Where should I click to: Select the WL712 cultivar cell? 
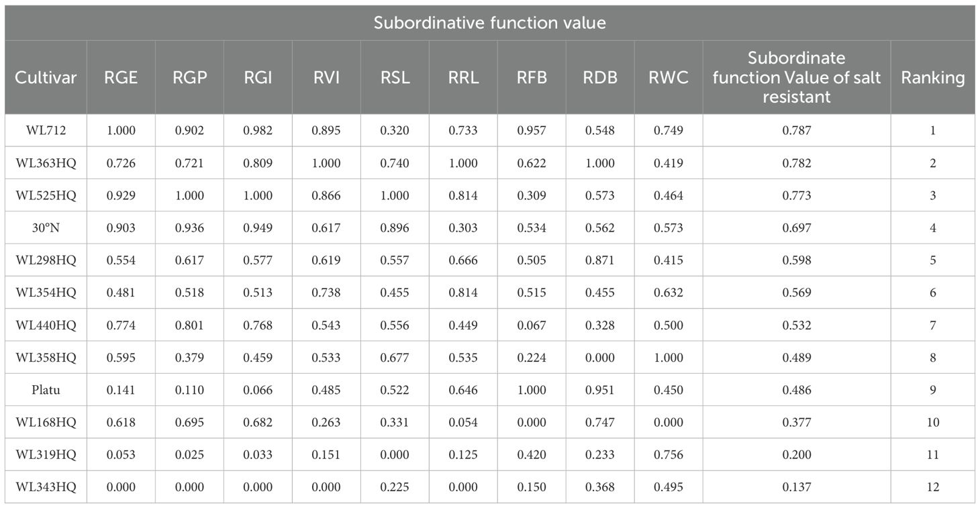pos(46,130)
